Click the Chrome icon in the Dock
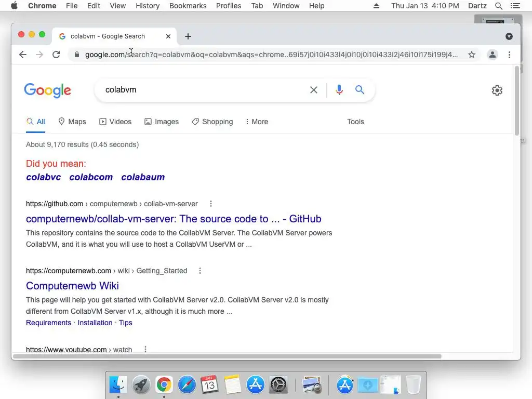Screen dimensions: 532x399 [x=164, y=385]
